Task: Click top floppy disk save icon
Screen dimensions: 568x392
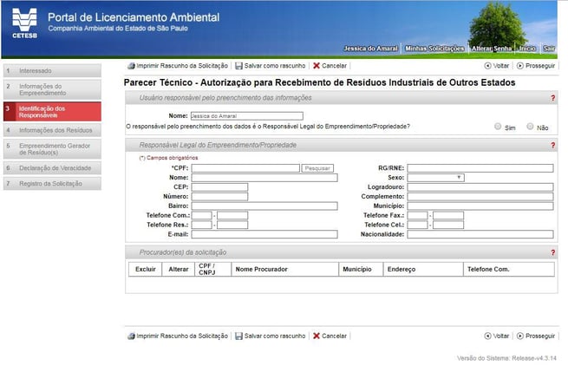Action: (238, 66)
